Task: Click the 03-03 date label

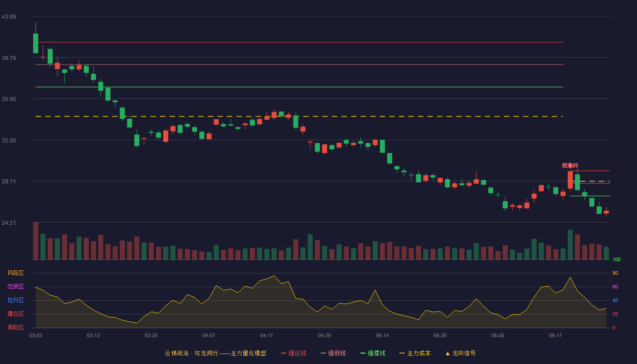Action: coord(35,335)
